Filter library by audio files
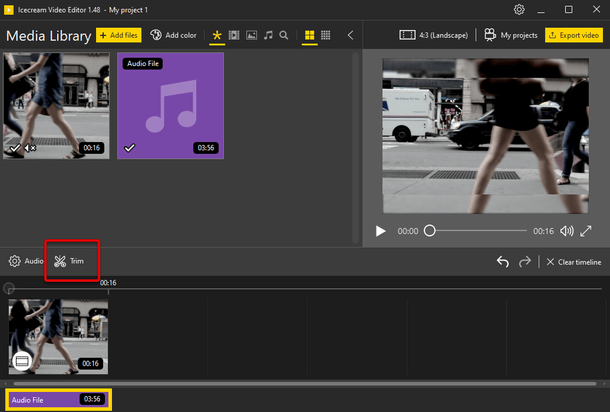 (268, 35)
